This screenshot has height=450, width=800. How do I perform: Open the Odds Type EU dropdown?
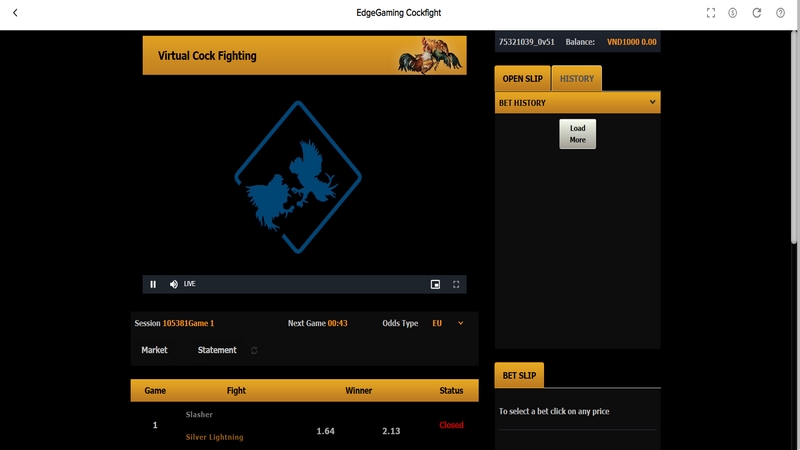[x=449, y=323]
